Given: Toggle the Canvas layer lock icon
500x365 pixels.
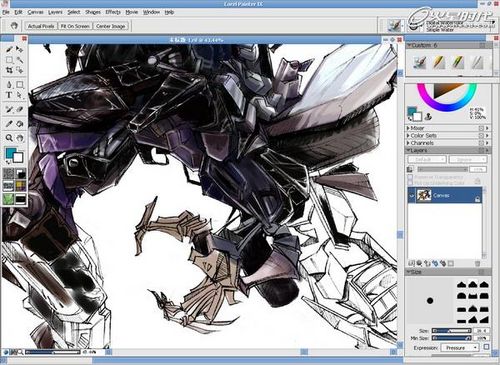Looking at the screenshot, I should (x=477, y=199).
